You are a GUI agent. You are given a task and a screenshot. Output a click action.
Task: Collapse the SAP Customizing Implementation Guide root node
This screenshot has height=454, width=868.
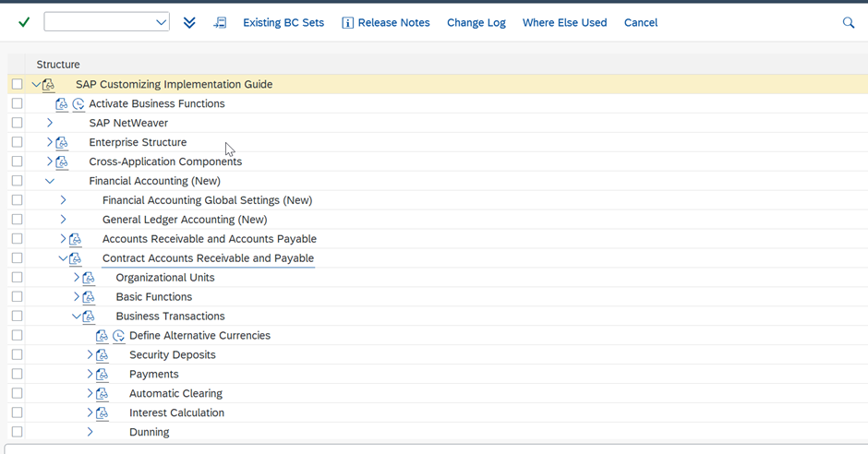click(36, 84)
